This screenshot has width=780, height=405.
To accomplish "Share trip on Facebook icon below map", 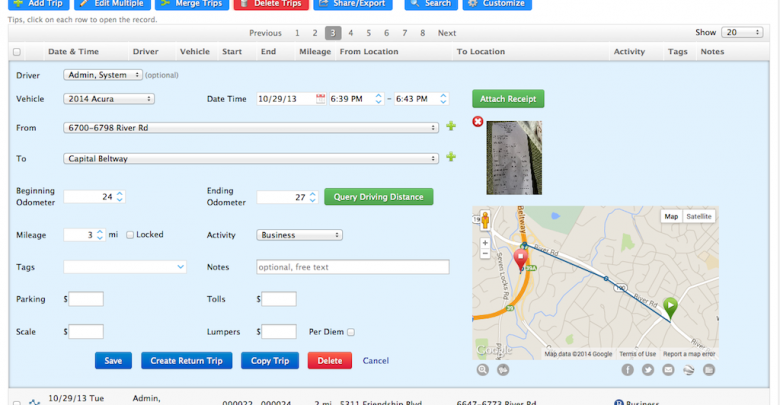I will [x=628, y=370].
